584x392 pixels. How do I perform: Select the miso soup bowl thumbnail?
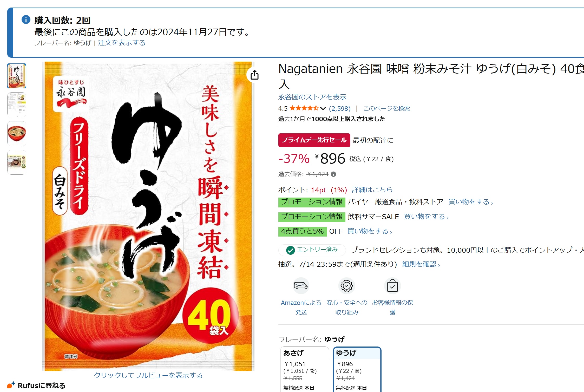coord(17,134)
